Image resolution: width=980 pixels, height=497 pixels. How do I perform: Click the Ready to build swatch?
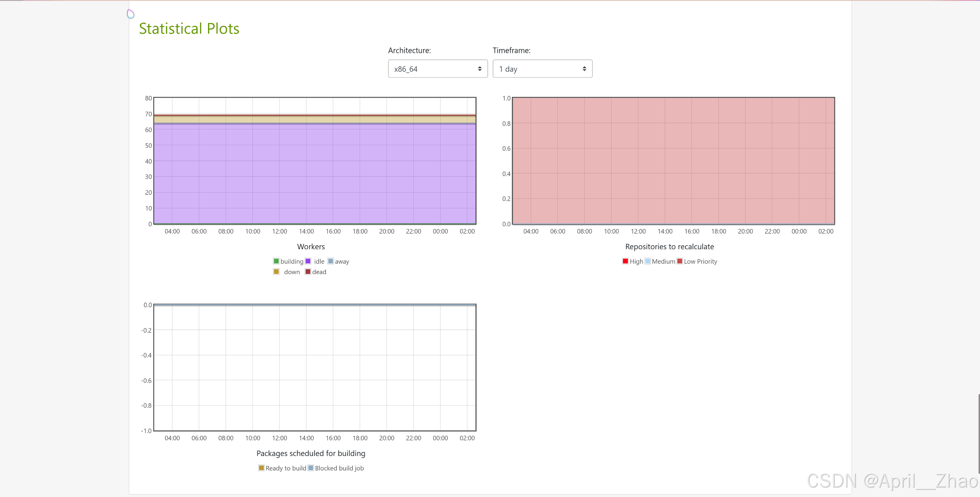click(261, 468)
